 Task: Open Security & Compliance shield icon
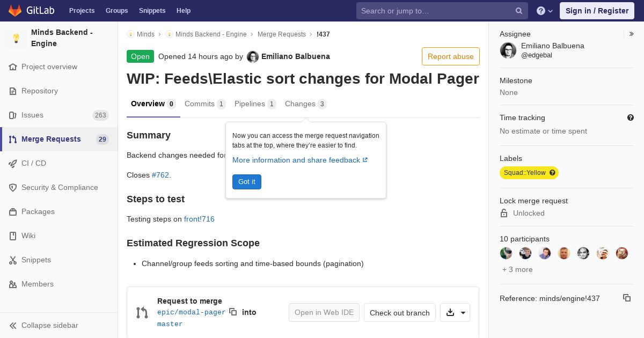click(x=13, y=188)
